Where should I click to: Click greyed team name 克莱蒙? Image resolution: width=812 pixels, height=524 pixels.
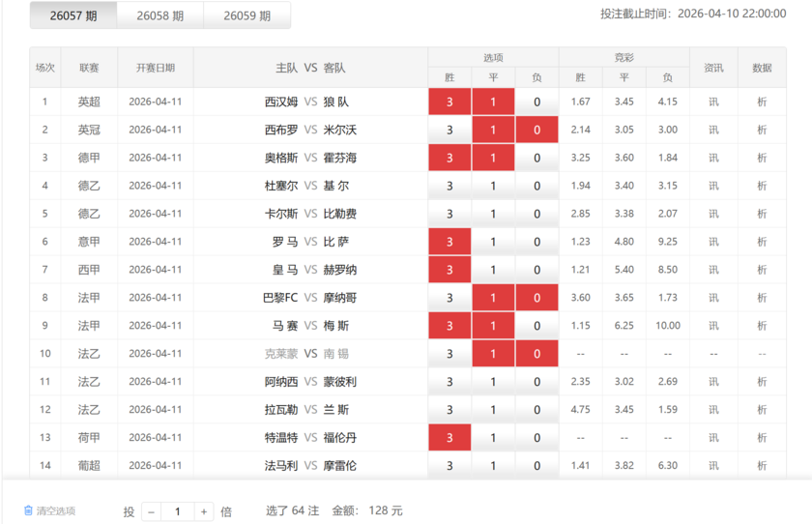[281, 353]
